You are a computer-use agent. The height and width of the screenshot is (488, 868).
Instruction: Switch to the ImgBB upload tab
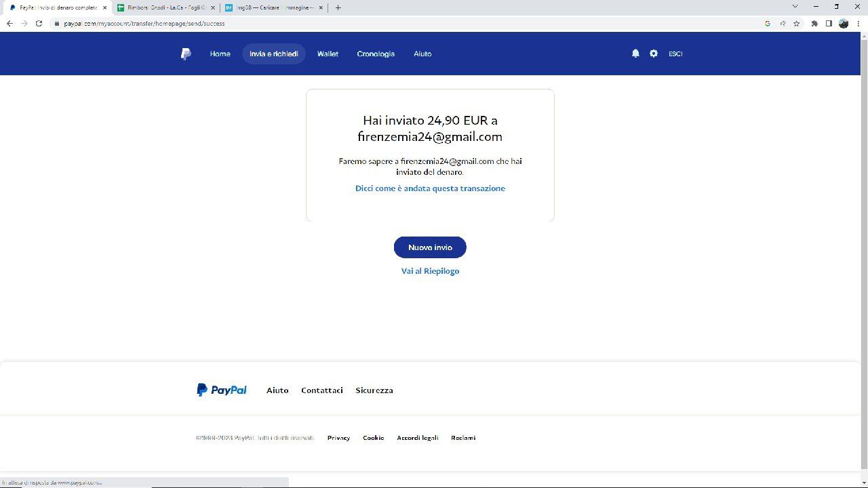pos(274,7)
